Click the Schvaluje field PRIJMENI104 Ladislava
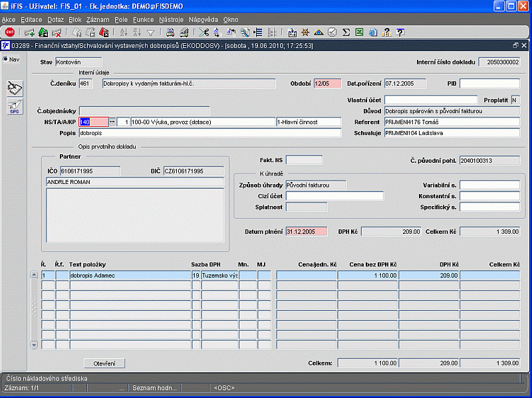 point(452,133)
